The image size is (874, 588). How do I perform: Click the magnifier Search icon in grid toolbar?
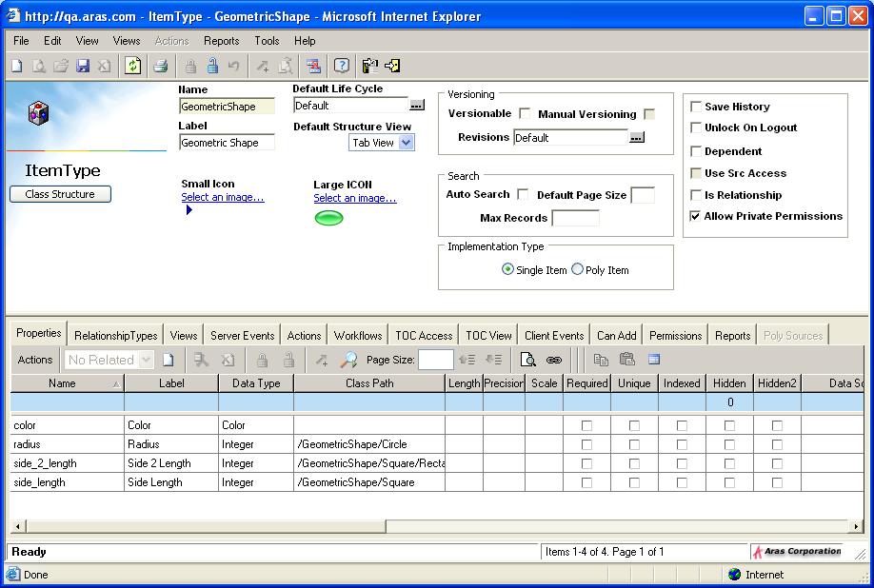(348, 360)
